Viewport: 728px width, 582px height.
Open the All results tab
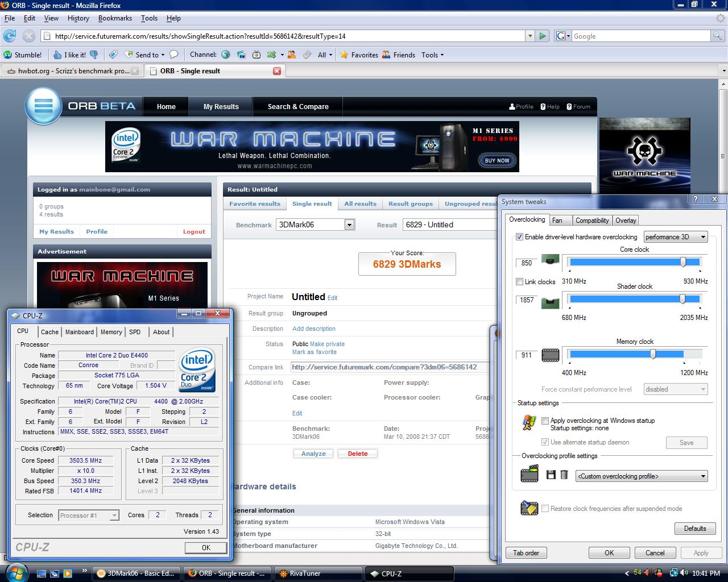tap(360, 203)
